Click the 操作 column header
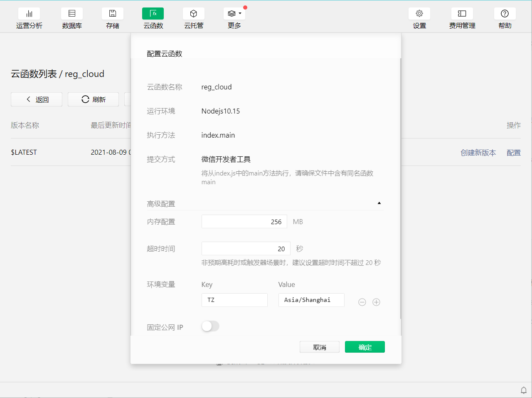The image size is (532, 398). [x=514, y=125]
